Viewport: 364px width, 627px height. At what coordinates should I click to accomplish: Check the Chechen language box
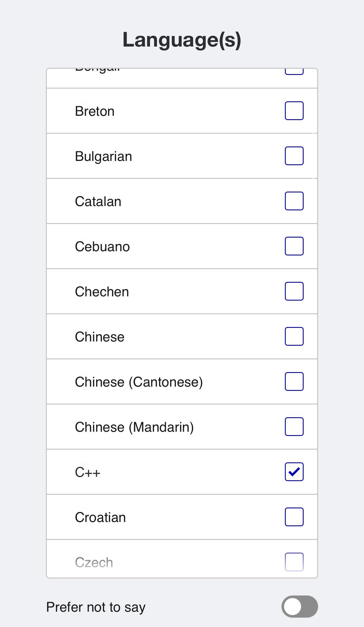(294, 291)
